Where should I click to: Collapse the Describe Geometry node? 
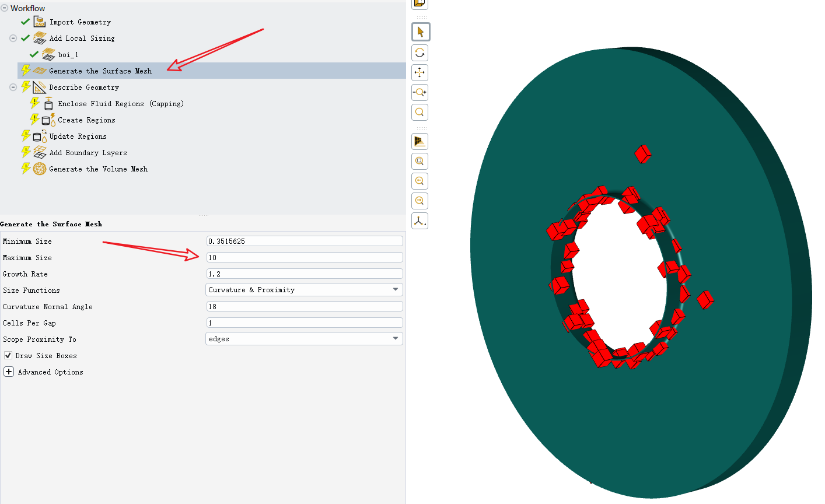pyautogui.click(x=13, y=87)
